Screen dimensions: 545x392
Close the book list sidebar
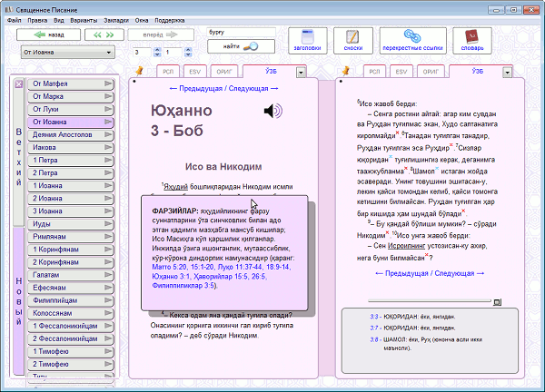[18, 84]
